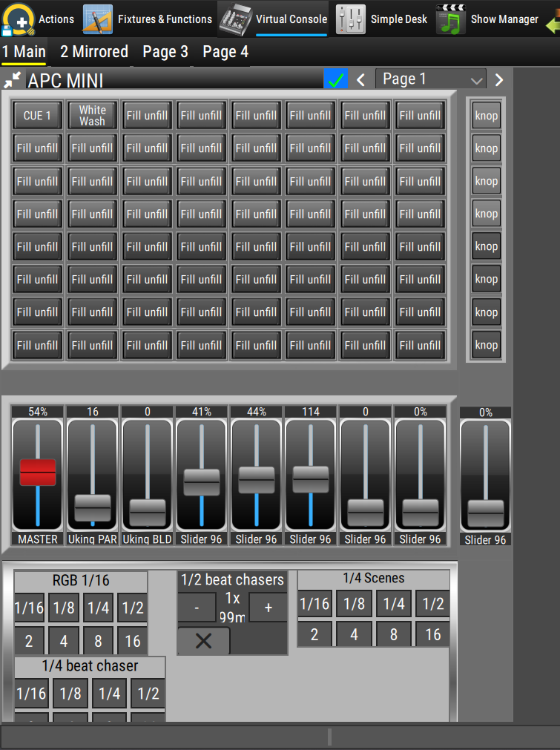560x750 pixels.
Task: Switch to 2 Mirrored tab
Action: (94, 52)
